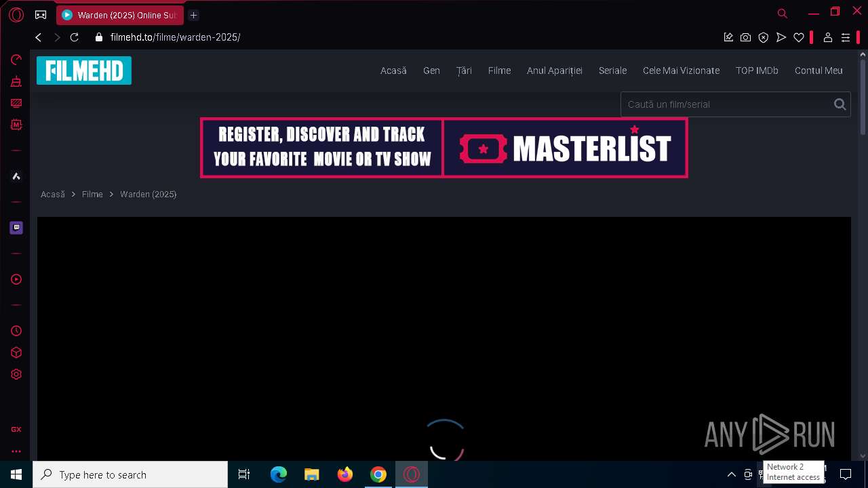Open profile account icon in toolbar
The width and height of the screenshot is (868, 488).
click(x=828, y=37)
